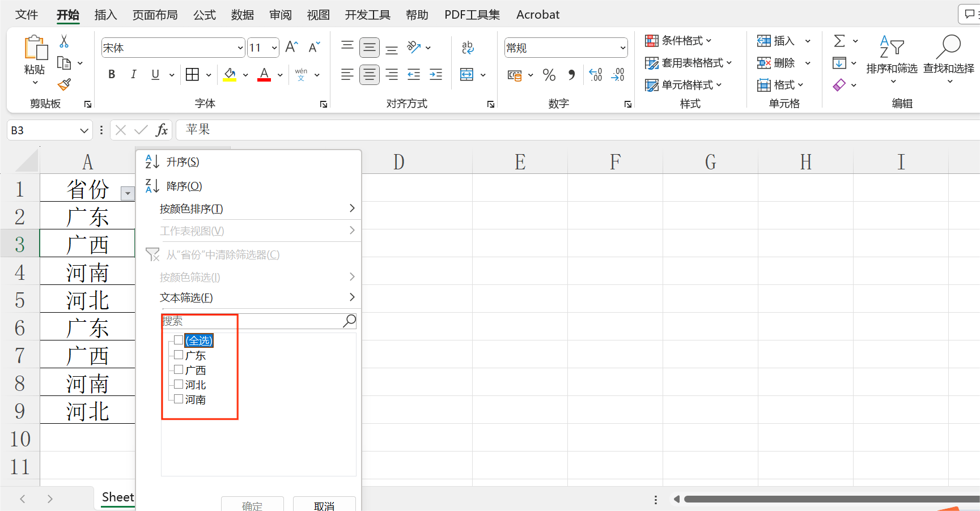Select the red font color swatch
Viewport: 980px width, 511px height.
263,79
